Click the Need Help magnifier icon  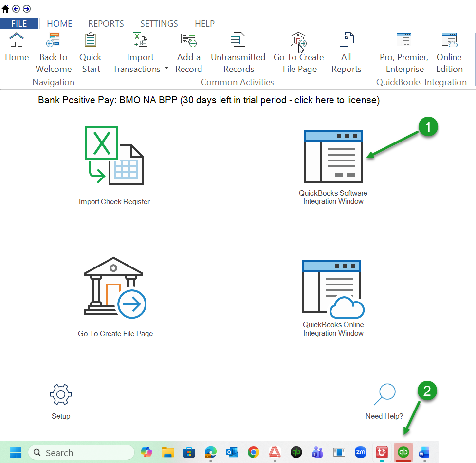[384, 394]
